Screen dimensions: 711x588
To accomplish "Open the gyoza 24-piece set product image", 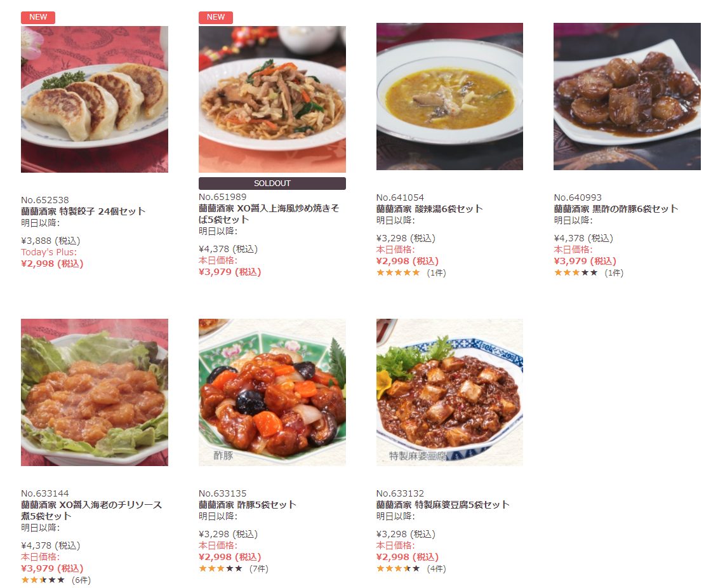I will (x=95, y=99).
